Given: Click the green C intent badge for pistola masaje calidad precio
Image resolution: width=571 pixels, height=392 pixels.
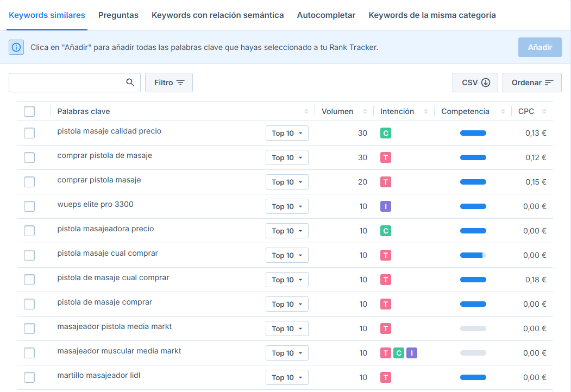Looking at the screenshot, I should [x=386, y=133].
